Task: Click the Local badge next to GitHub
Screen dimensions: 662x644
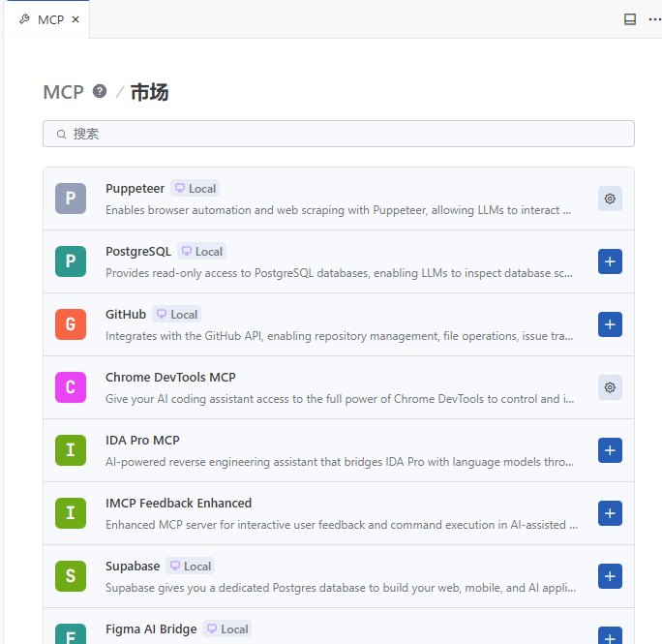Action: tap(176, 315)
